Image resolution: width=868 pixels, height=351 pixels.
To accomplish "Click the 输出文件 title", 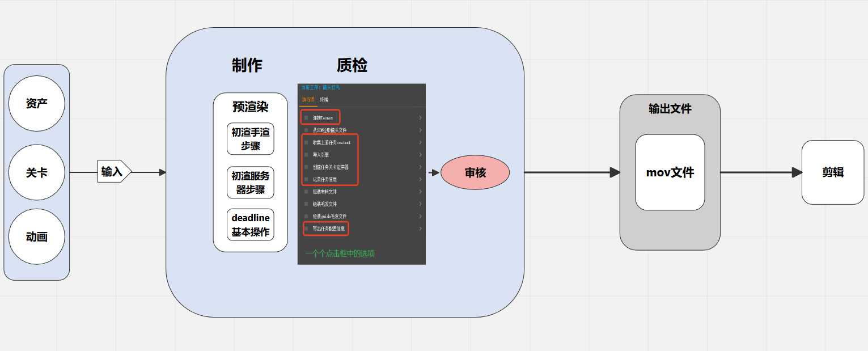I will [670, 109].
